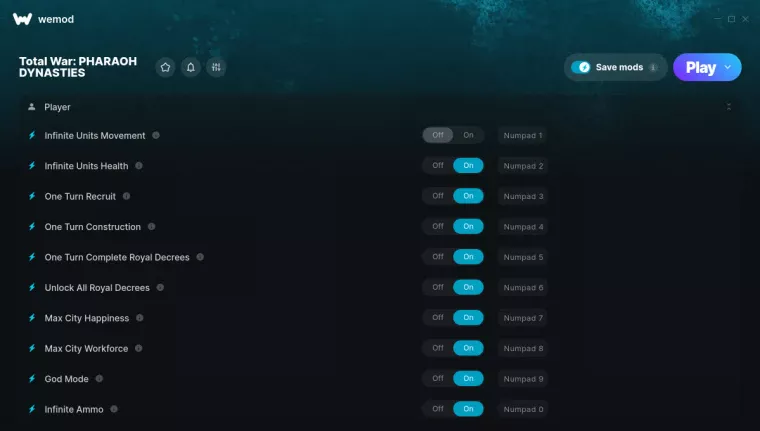The width and height of the screenshot is (760, 431).
Task: Turn on Infinite Units Movement
Action: coord(468,135)
